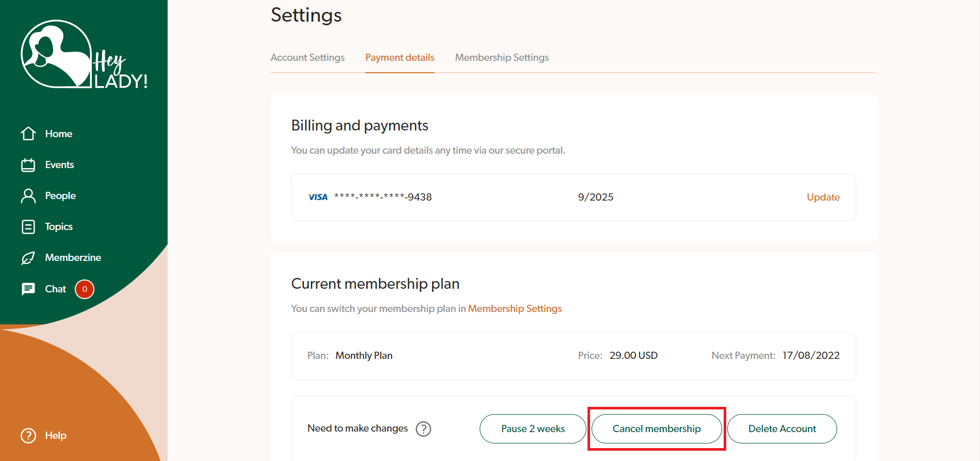Click the Cancel membership button
The width and height of the screenshot is (980, 461).
point(657,429)
